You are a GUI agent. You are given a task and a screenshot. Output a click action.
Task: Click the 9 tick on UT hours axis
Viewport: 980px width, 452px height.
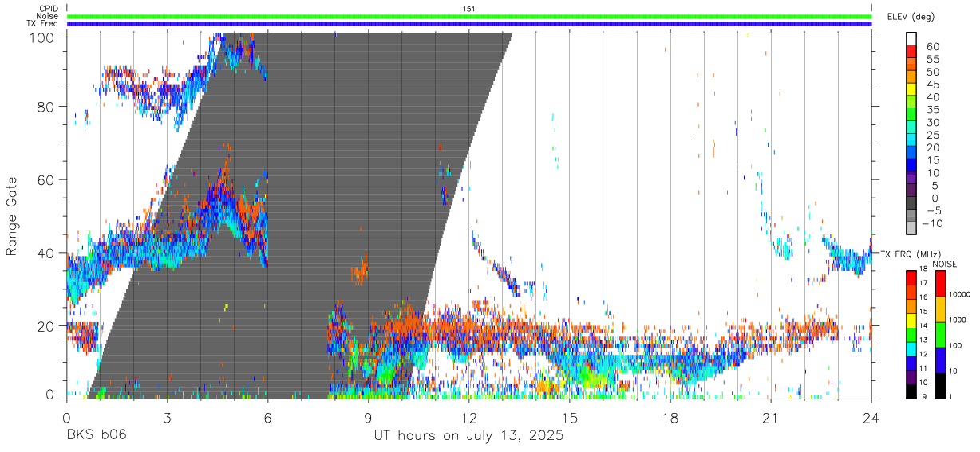point(368,417)
